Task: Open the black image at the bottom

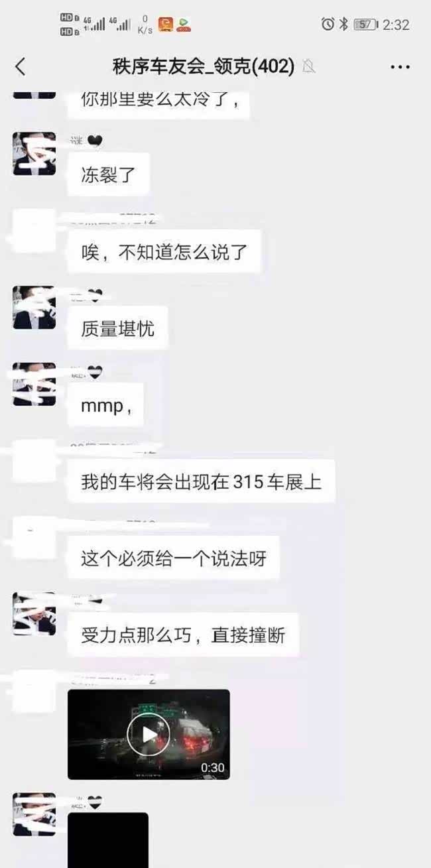Action: [108, 840]
